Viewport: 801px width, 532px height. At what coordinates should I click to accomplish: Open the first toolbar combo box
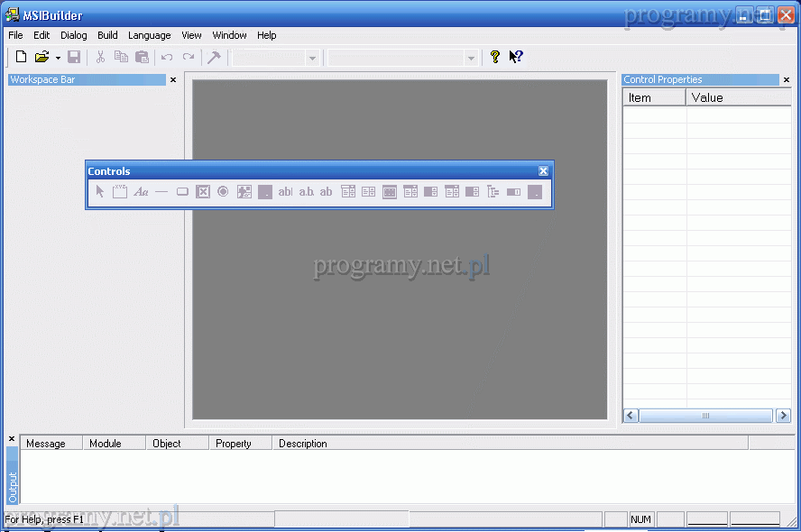(x=312, y=58)
